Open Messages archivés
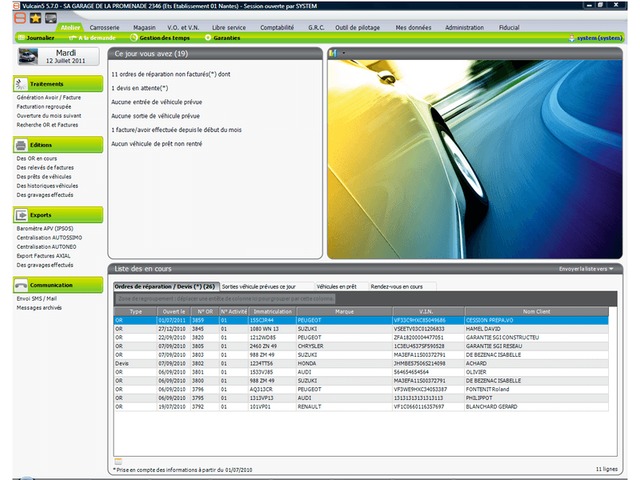The image size is (640, 480). coord(39,308)
